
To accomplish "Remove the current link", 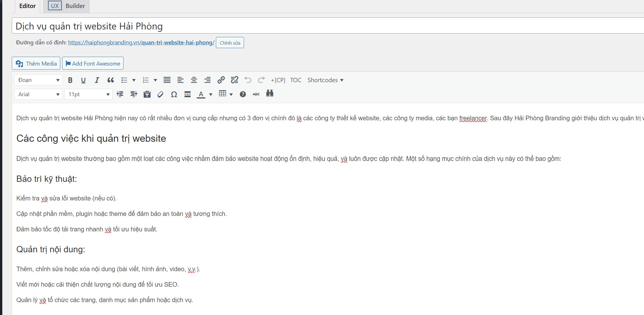I will pos(235,80).
